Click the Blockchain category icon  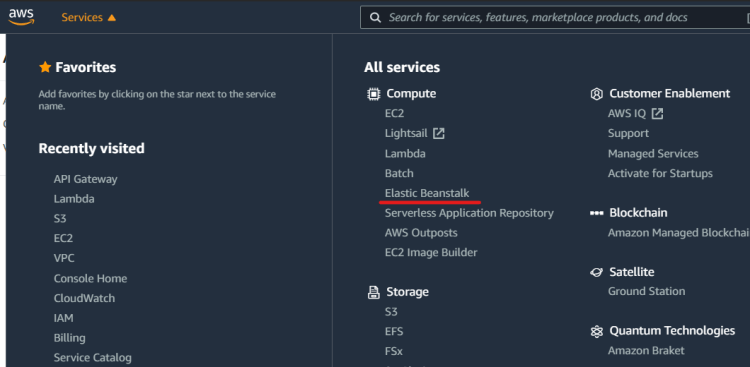596,213
